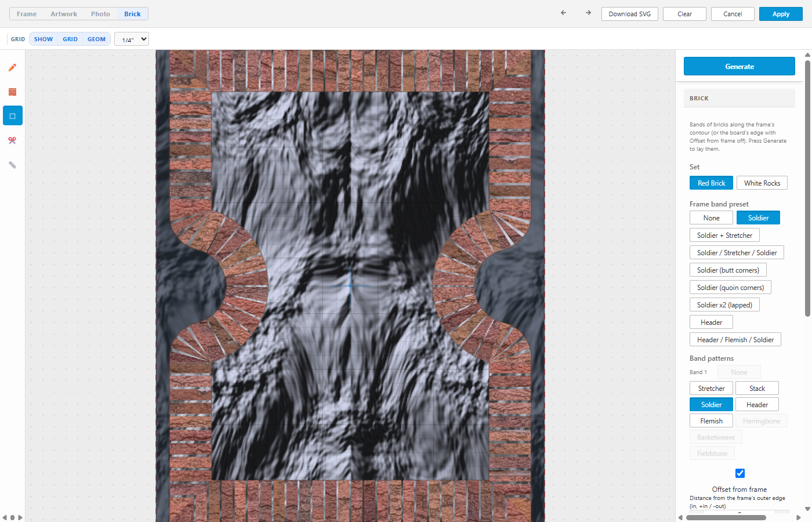Choose the White Rocks set

762,183
